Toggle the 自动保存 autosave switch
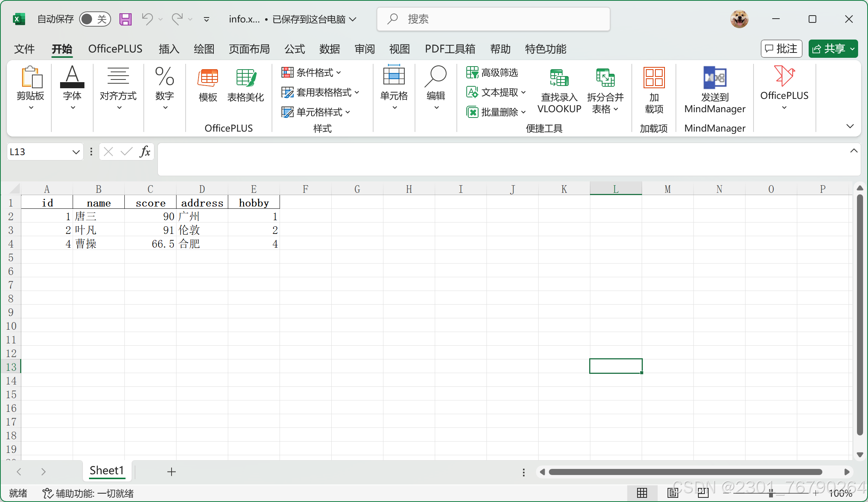 tap(95, 19)
